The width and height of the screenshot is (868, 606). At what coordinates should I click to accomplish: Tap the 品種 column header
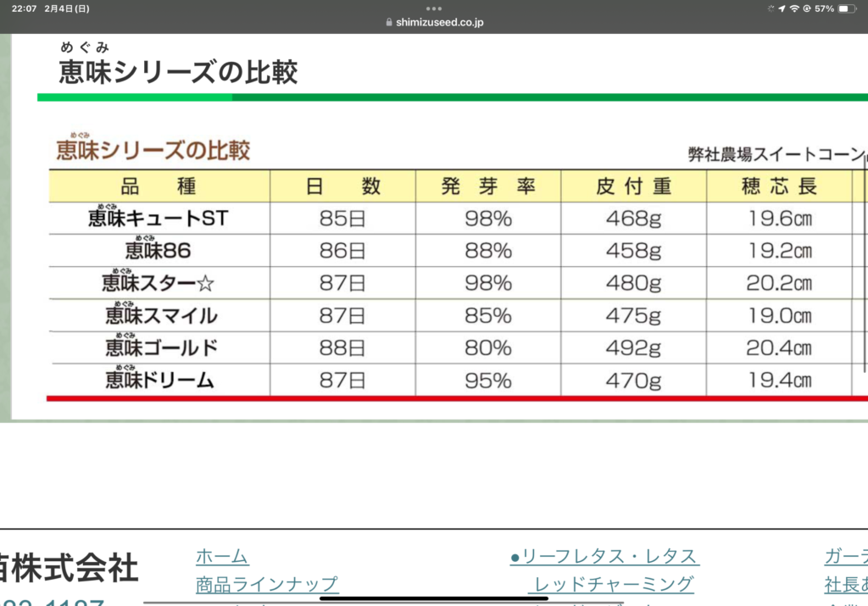point(159,186)
